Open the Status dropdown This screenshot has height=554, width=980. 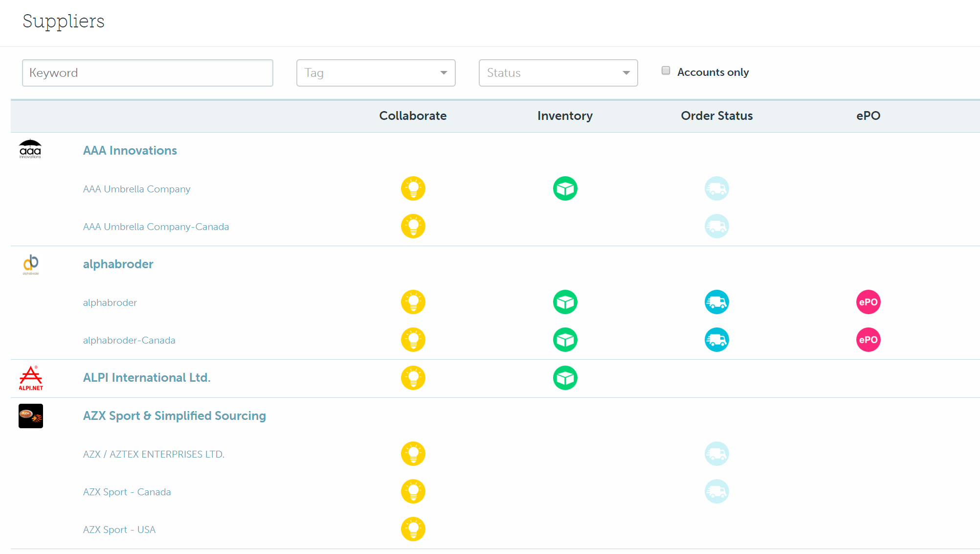click(x=557, y=72)
